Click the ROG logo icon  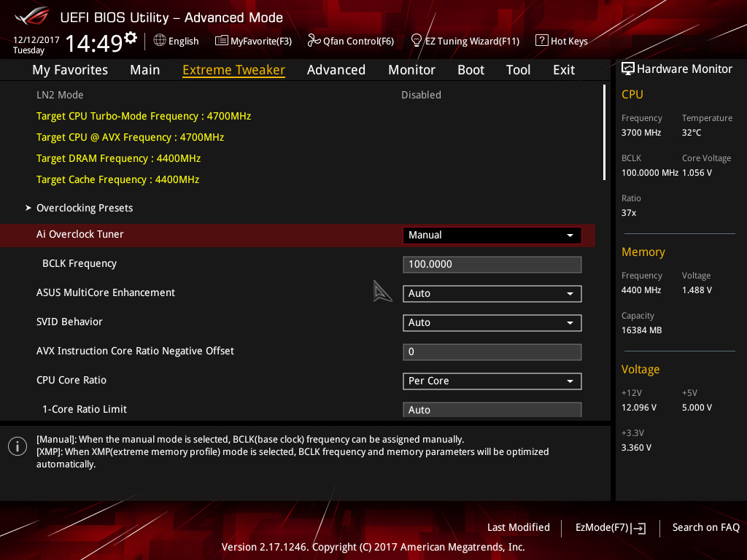pos(31,17)
